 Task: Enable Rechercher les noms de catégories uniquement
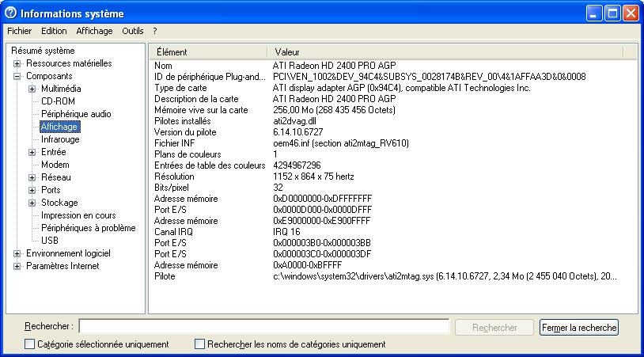tap(199, 344)
